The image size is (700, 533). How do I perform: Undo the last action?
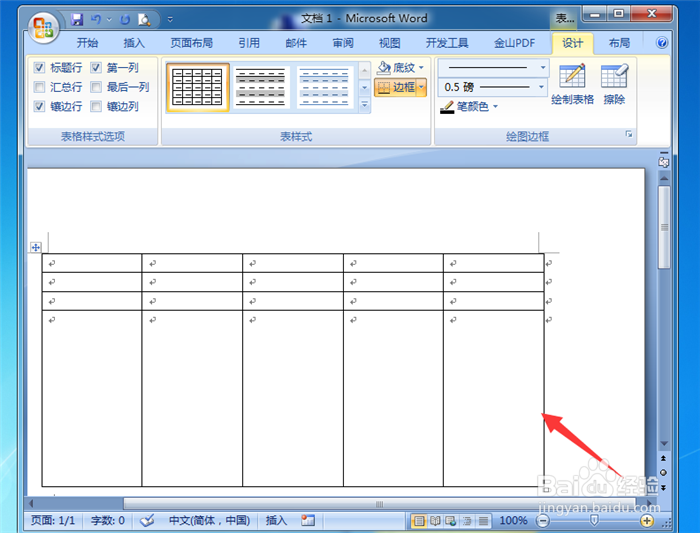(96, 19)
